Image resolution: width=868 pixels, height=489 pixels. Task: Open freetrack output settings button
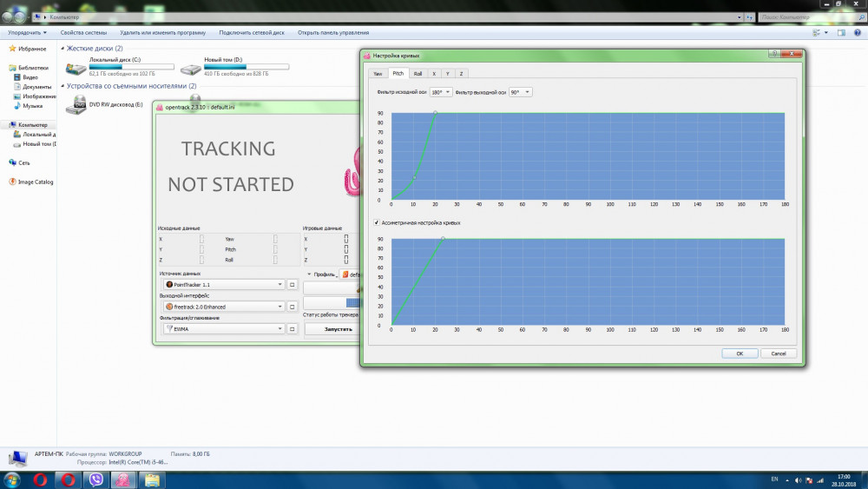[293, 307]
